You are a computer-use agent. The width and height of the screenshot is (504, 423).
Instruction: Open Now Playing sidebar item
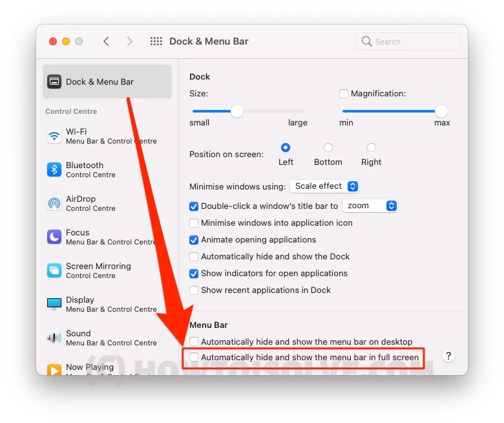tap(89, 367)
